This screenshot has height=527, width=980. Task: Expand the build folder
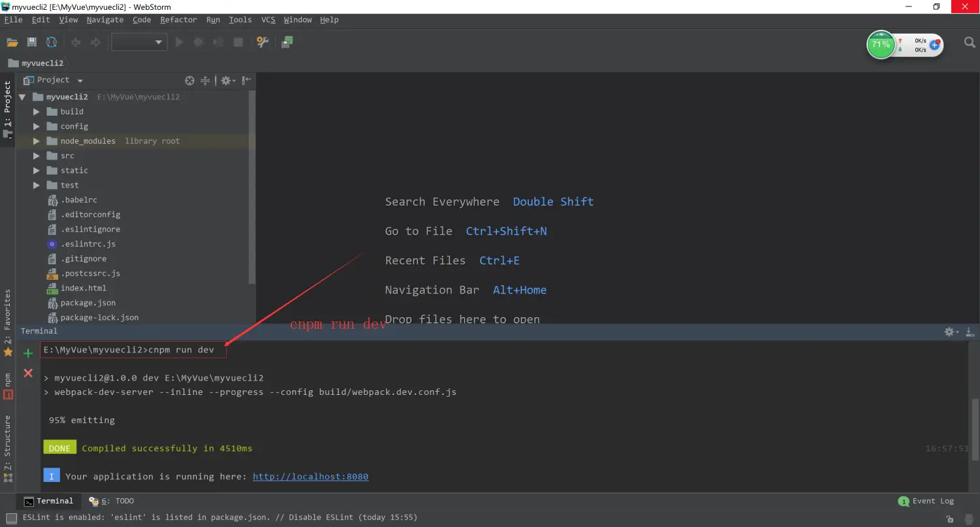point(37,112)
